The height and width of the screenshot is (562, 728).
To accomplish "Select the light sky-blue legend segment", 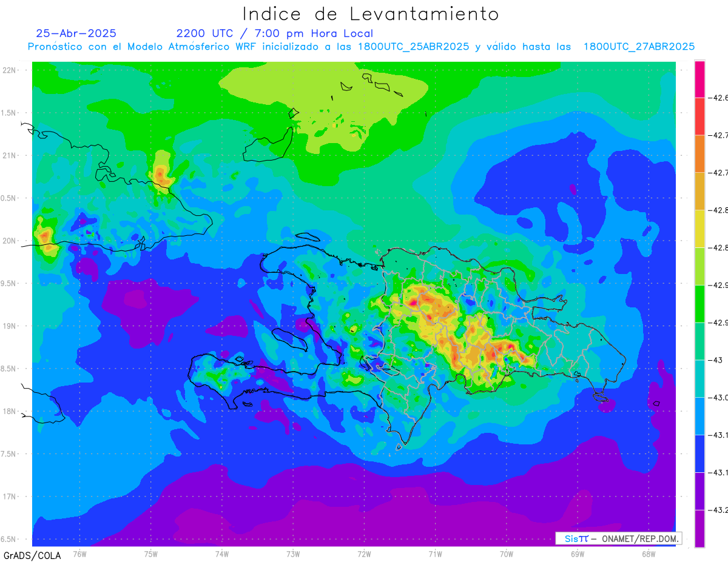I will coord(699,416).
